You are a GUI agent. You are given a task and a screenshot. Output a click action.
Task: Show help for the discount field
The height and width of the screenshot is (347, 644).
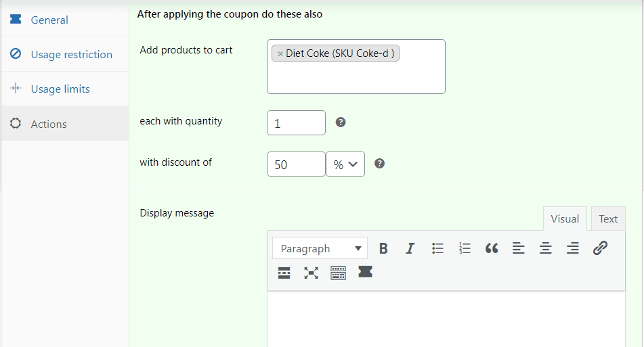click(380, 164)
